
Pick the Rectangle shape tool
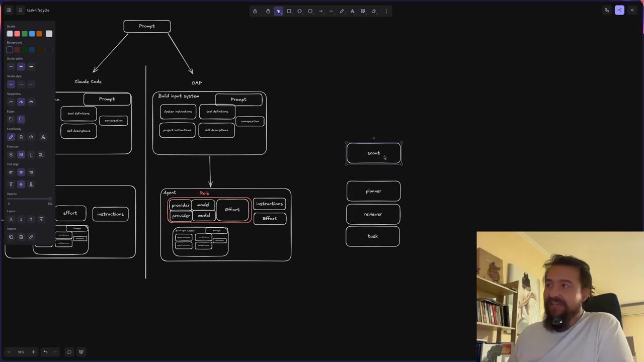point(289,11)
